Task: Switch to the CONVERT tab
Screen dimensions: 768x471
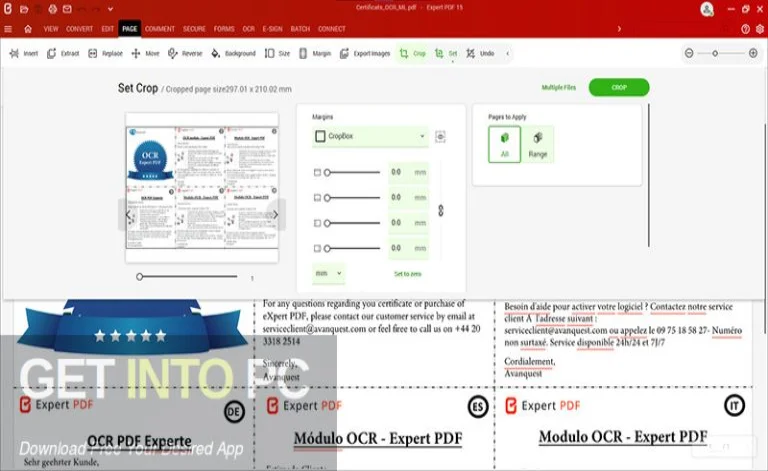Action: click(x=79, y=29)
